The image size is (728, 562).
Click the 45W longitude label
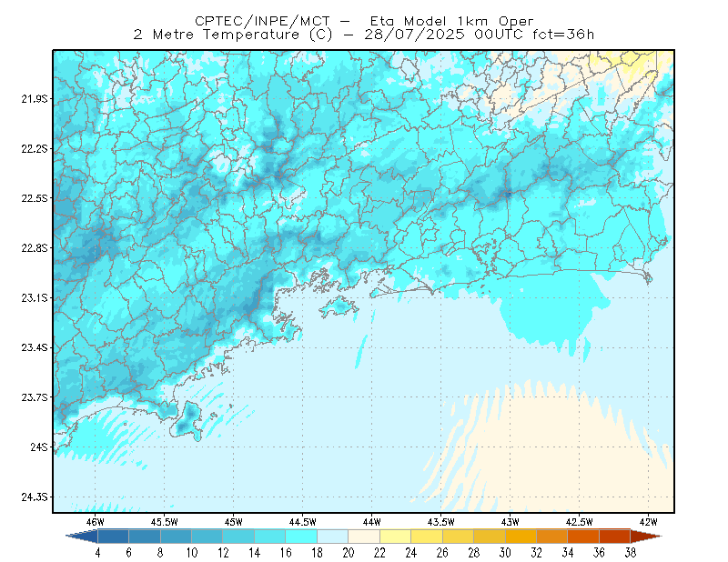[234, 522]
